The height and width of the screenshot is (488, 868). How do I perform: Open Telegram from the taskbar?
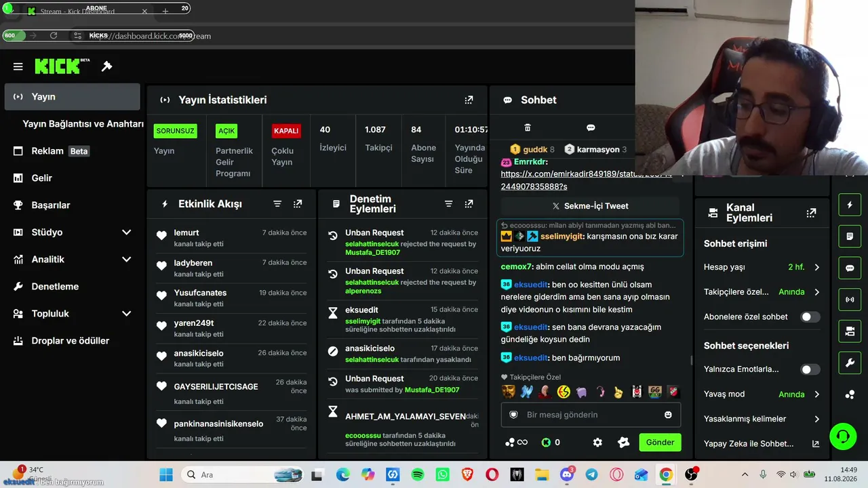[x=592, y=475]
